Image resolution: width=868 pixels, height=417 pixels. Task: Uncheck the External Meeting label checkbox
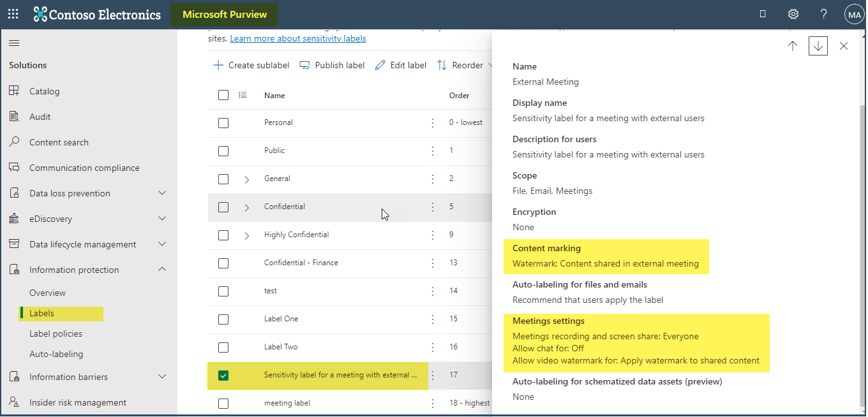pos(223,376)
